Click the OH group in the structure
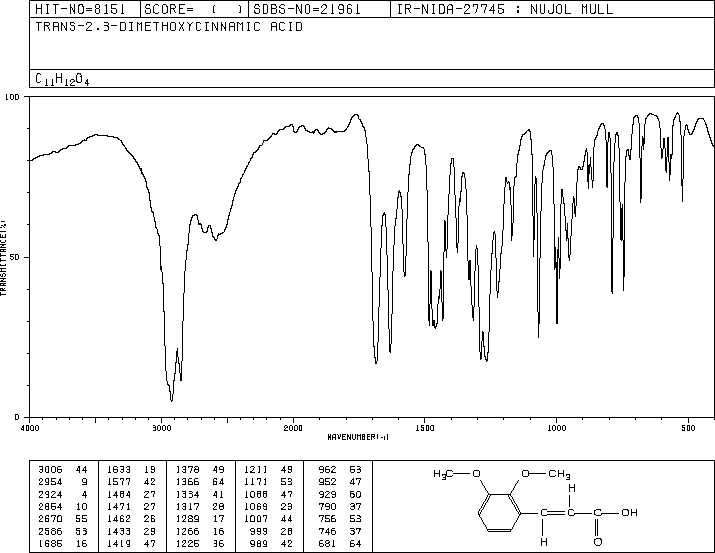This screenshot has height=553, width=715. [629, 512]
